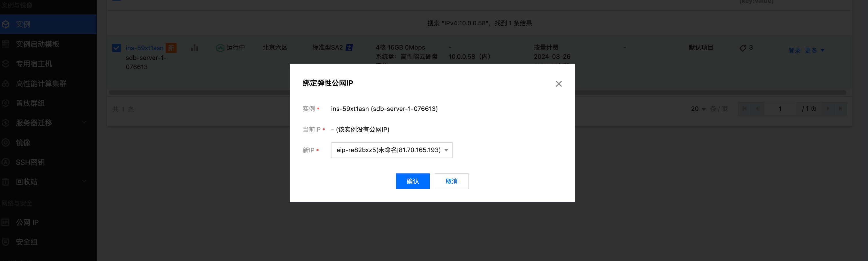Click the 该实例没有公网IP text
Screen dimensions: 868x261
pos(363,129)
